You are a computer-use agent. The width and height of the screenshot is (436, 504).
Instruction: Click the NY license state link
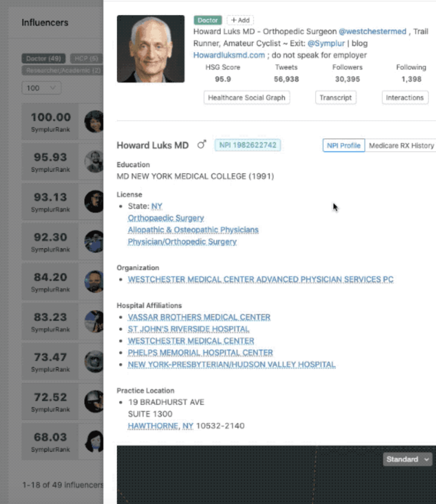click(x=157, y=206)
